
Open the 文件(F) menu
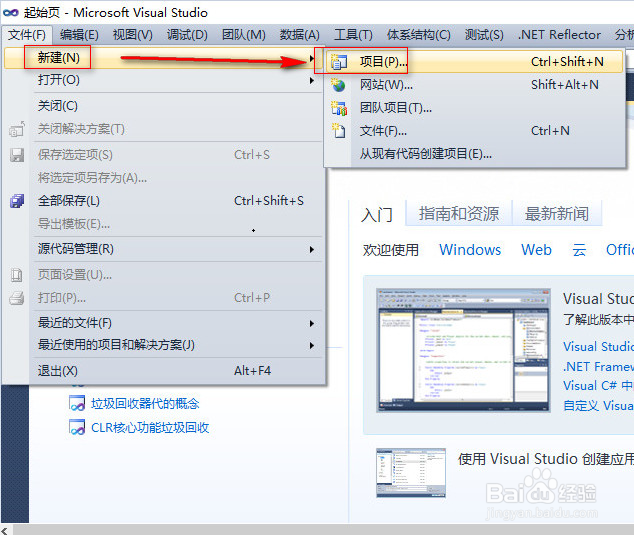click(x=27, y=35)
